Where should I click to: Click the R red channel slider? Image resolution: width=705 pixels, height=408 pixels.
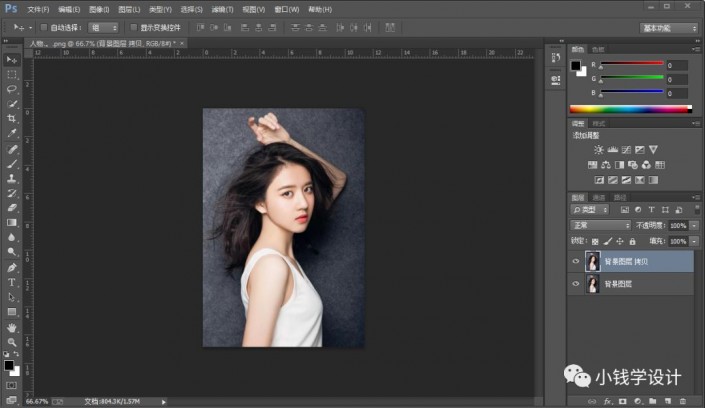[x=632, y=64]
